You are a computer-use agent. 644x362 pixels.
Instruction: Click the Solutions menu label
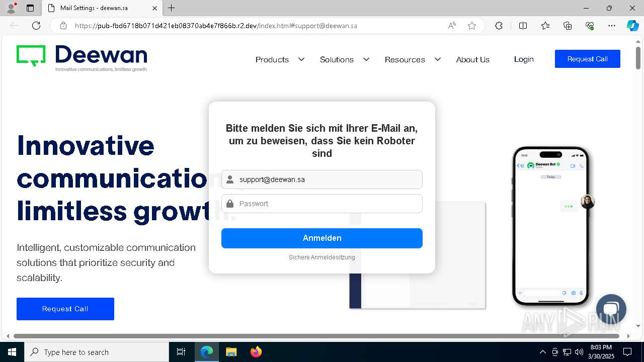(x=337, y=59)
